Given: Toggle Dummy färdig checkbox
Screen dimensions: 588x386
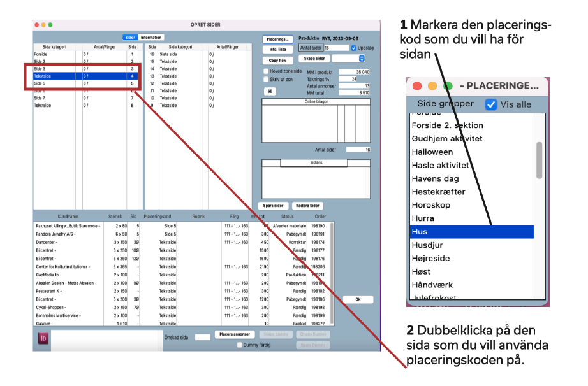Looking at the screenshot, I should coord(240,345).
